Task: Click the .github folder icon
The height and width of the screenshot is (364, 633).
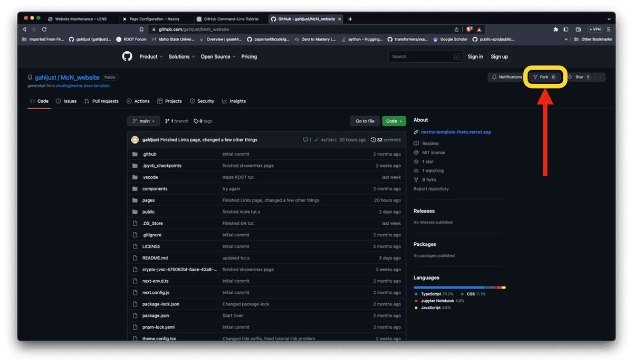Action: 135,154
